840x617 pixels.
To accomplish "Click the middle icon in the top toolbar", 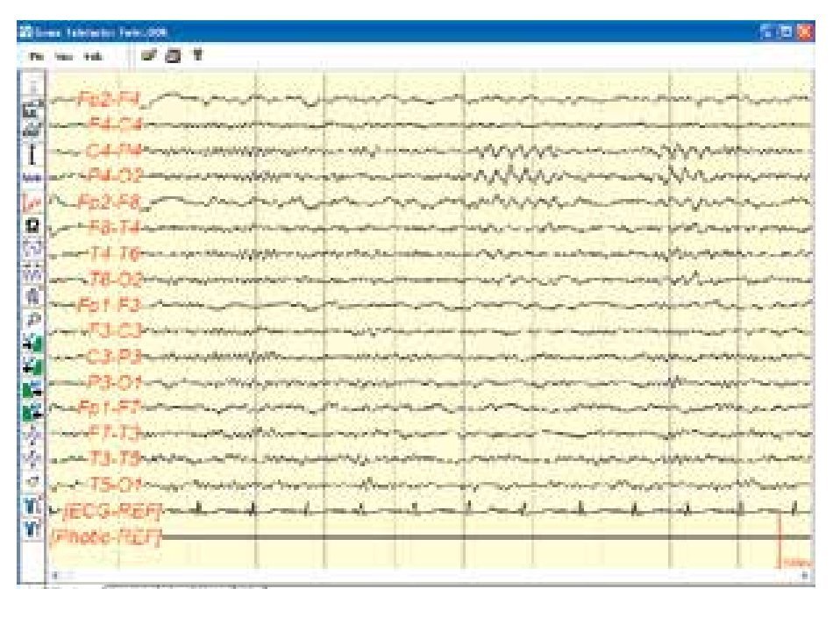I will (x=173, y=54).
